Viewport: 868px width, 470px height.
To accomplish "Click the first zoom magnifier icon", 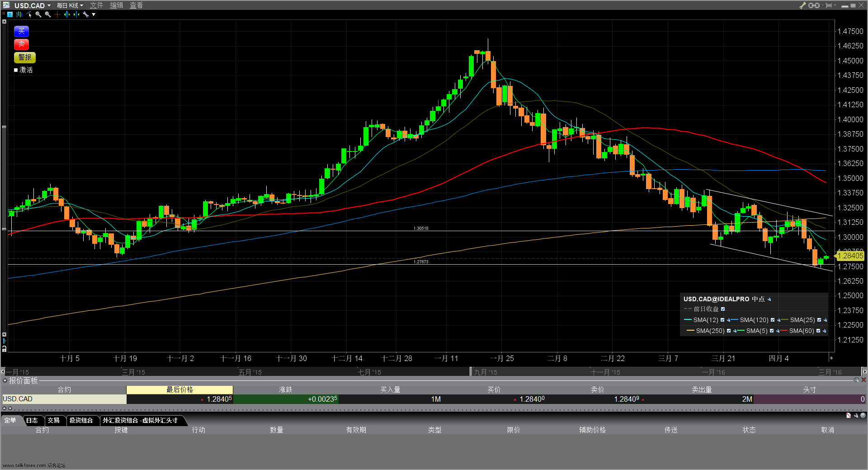I will [x=38, y=14].
